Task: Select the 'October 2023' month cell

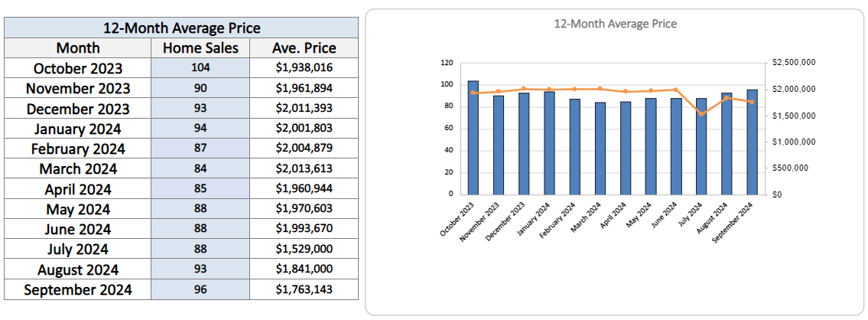Action: point(78,68)
